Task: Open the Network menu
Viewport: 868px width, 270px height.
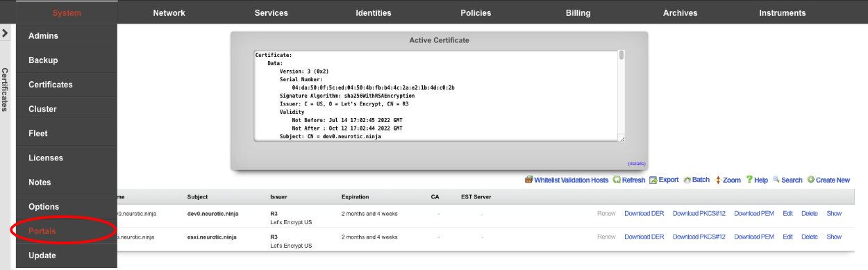Action: (169, 12)
